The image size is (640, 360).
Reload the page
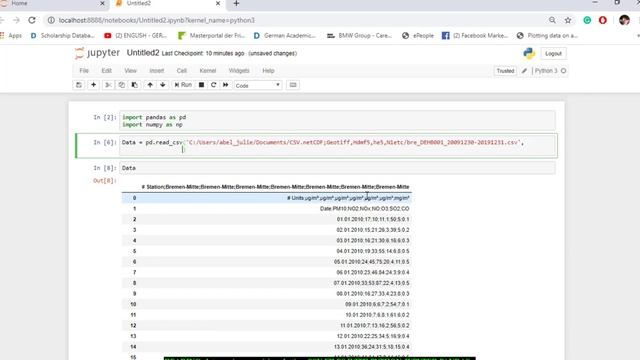32,20
